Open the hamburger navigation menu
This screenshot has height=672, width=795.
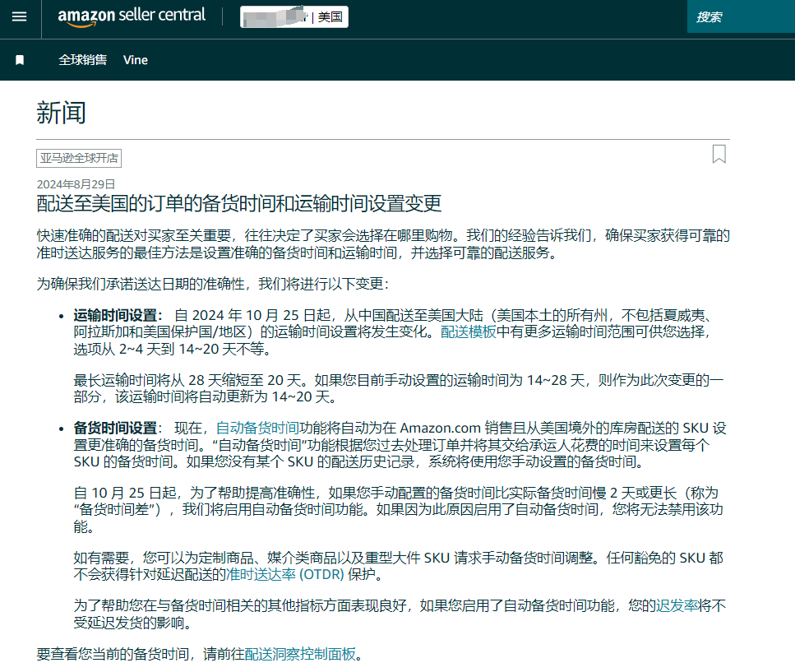tap(19, 16)
